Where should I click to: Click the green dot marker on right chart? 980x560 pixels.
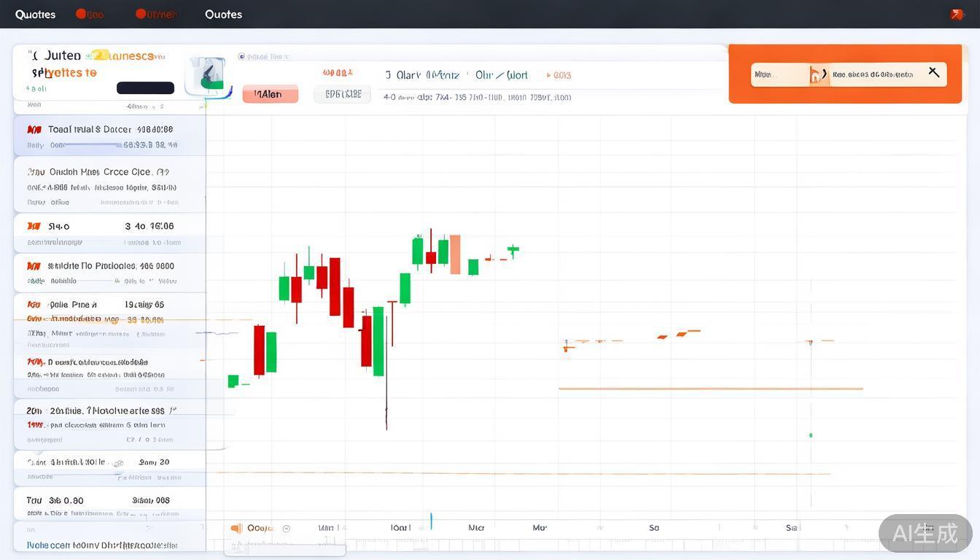coord(811,435)
